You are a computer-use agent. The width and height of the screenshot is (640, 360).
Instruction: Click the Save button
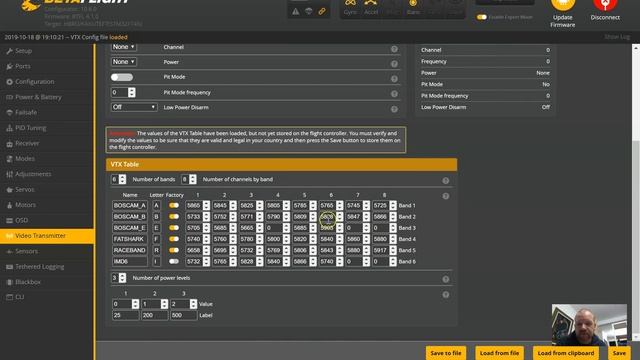point(619,353)
